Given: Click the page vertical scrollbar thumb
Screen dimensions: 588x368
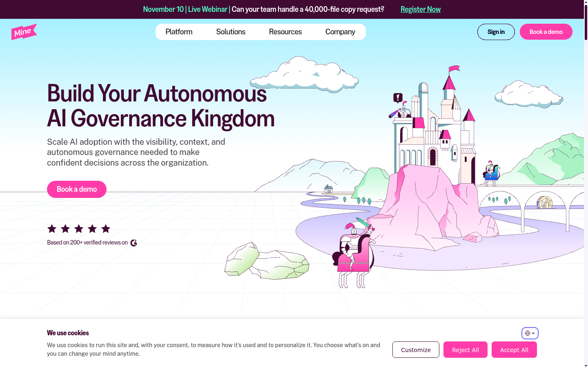Looking at the screenshot, I should click(x=586, y=22).
